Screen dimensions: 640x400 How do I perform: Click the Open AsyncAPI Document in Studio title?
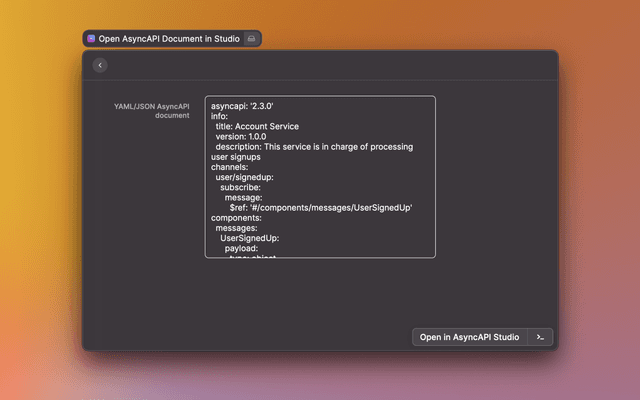pyautogui.click(x=169, y=38)
